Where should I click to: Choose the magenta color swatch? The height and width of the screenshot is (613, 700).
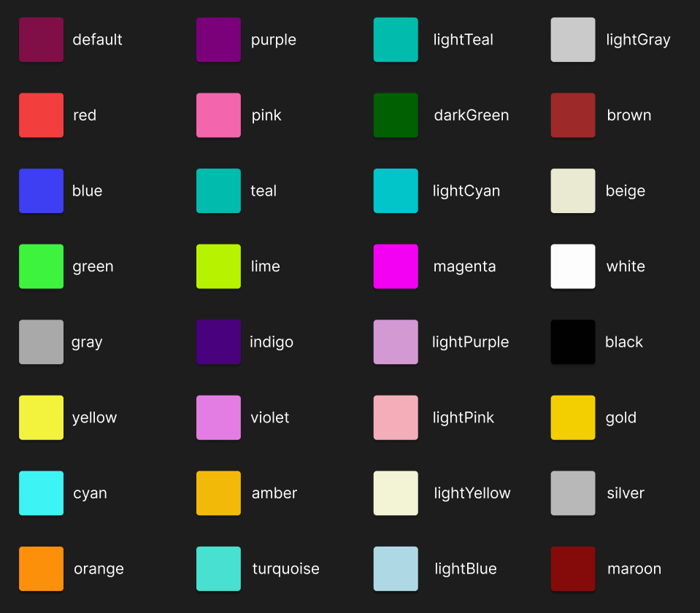click(396, 266)
